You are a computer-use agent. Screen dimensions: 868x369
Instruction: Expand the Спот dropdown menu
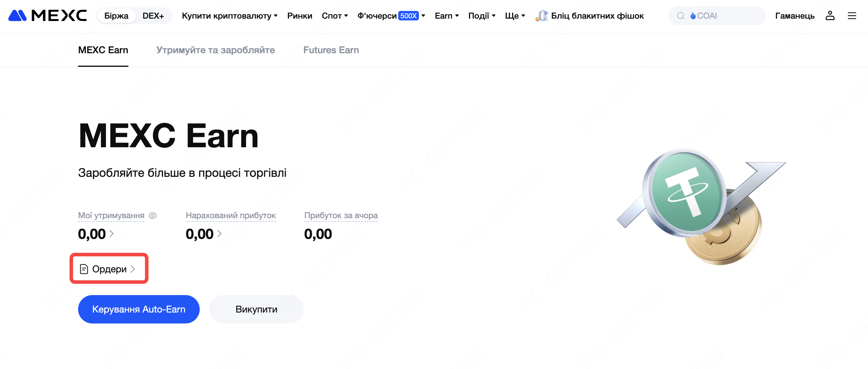tap(334, 15)
